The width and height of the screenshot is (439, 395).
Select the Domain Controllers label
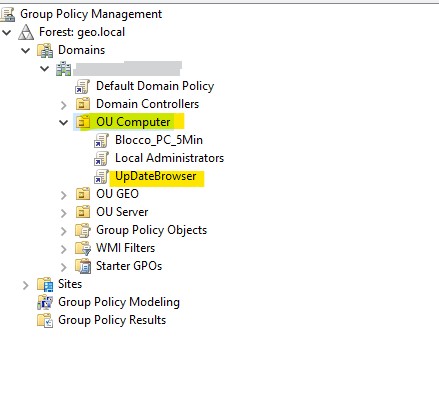(147, 104)
